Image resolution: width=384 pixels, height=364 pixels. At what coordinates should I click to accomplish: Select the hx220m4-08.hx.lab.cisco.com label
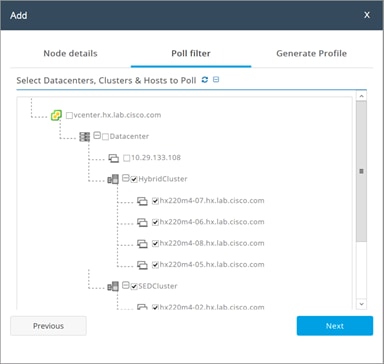212,243
